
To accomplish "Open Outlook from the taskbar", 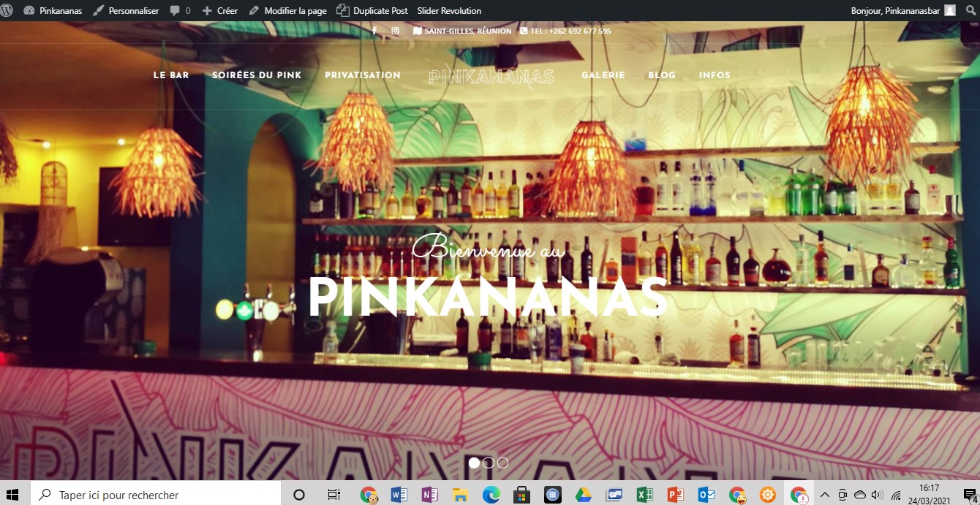I will [706, 495].
